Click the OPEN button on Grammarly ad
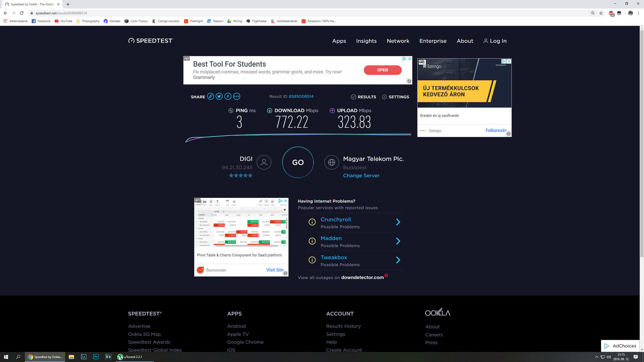The width and height of the screenshot is (644, 362). 382,70
